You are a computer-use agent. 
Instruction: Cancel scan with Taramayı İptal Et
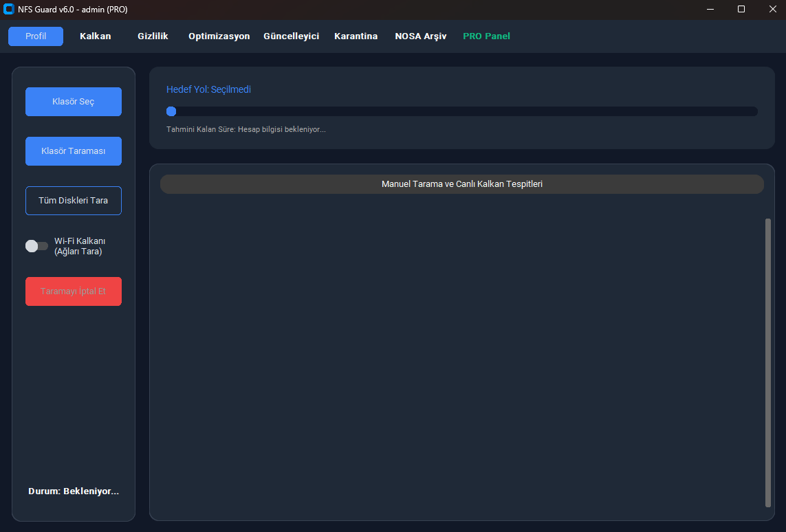pyautogui.click(x=74, y=291)
